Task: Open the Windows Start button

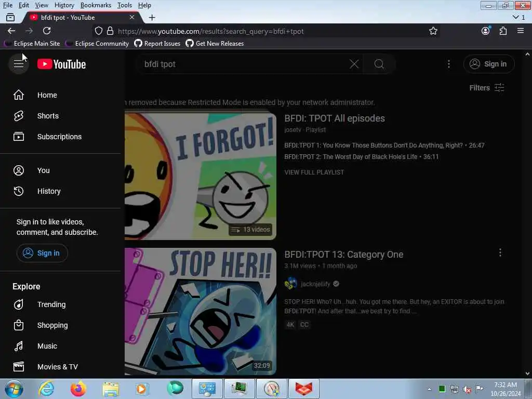Action: [14, 389]
